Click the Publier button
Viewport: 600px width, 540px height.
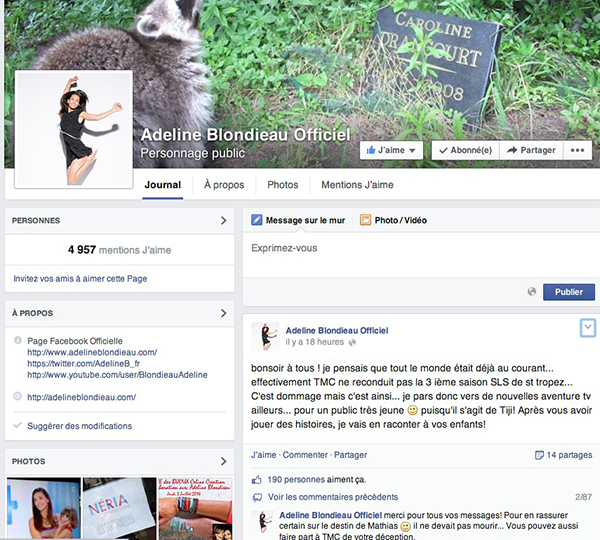pyautogui.click(x=569, y=292)
